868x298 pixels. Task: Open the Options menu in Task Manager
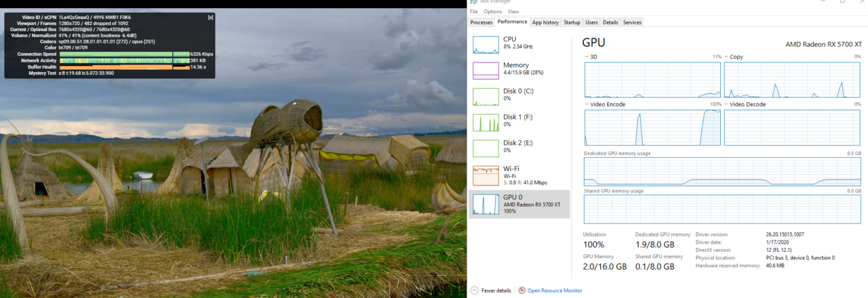(493, 12)
